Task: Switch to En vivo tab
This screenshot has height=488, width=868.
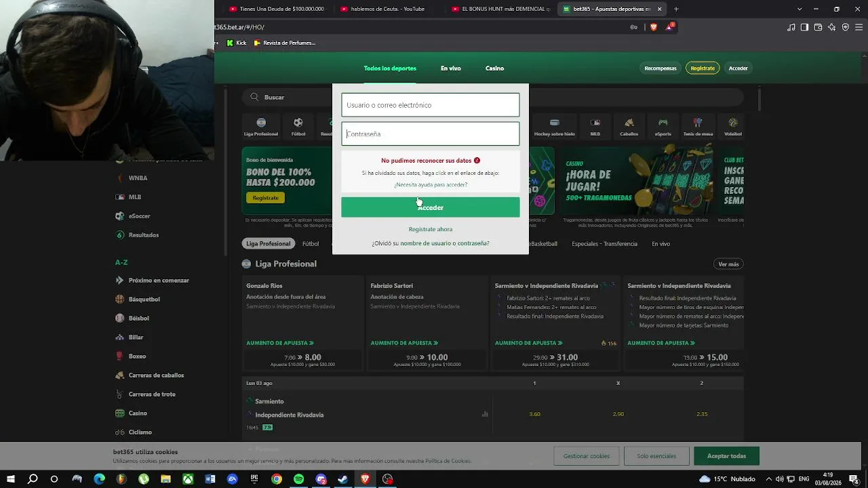Action: (451, 68)
